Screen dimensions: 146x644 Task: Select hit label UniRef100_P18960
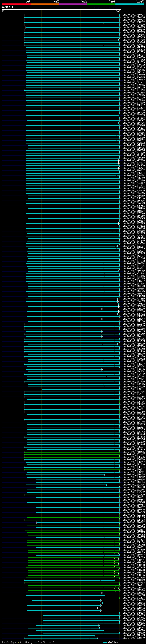134,354
